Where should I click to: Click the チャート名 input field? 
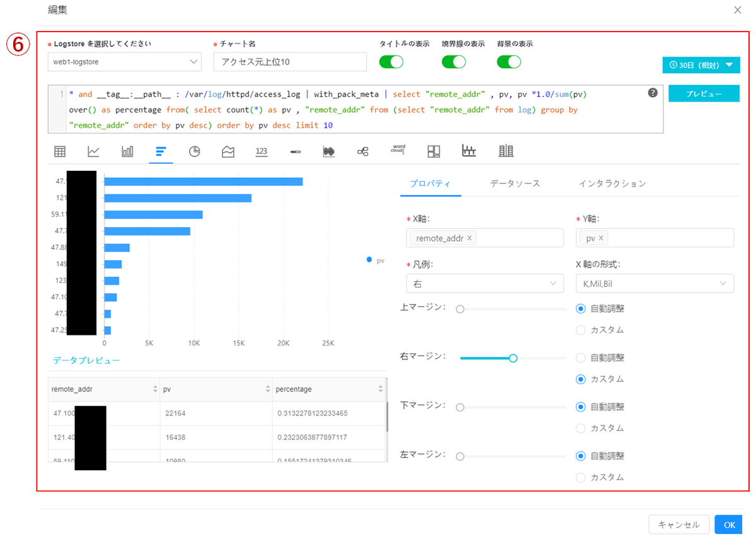pos(290,62)
